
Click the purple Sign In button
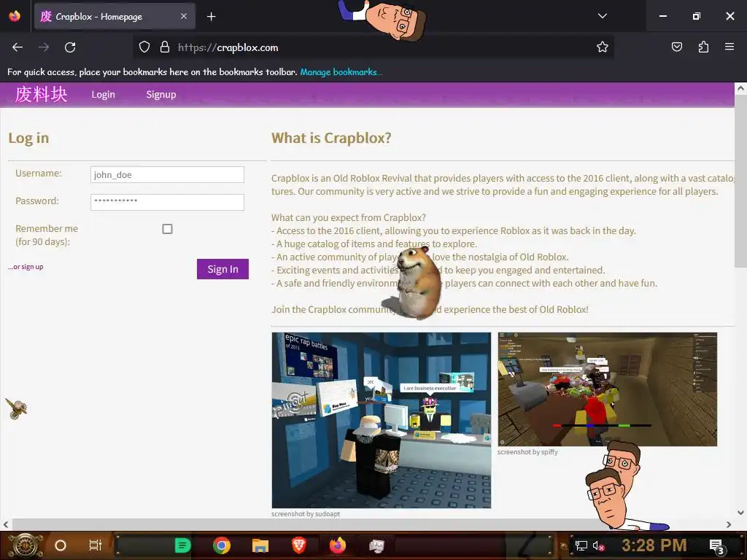click(222, 269)
